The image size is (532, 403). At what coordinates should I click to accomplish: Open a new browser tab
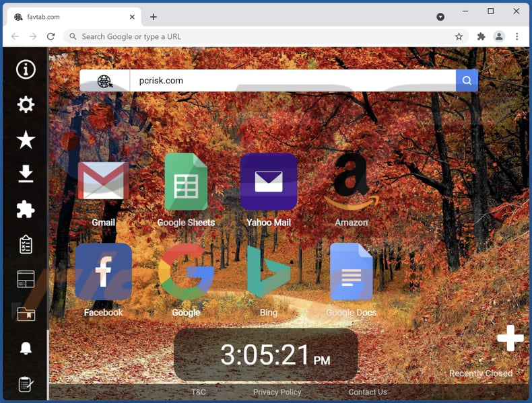[x=154, y=17]
